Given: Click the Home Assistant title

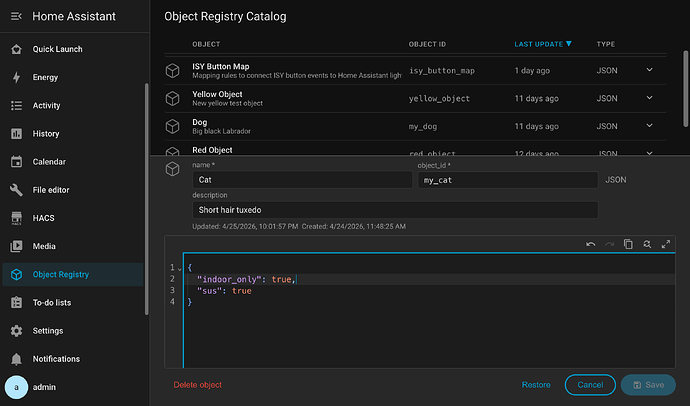Looking at the screenshot, I should pos(74,16).
